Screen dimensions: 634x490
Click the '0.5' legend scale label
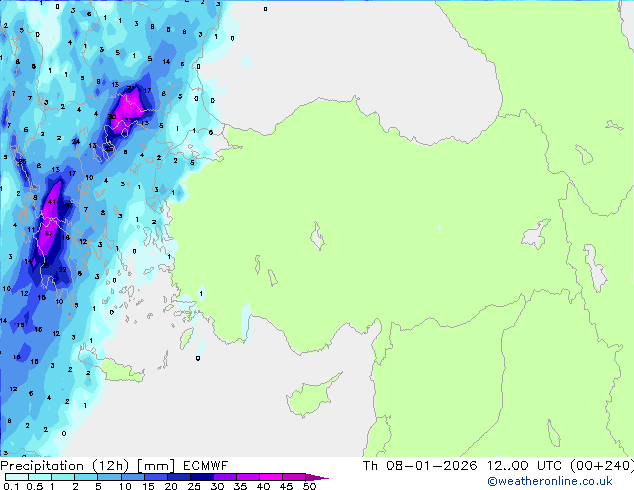click(35, 486)
